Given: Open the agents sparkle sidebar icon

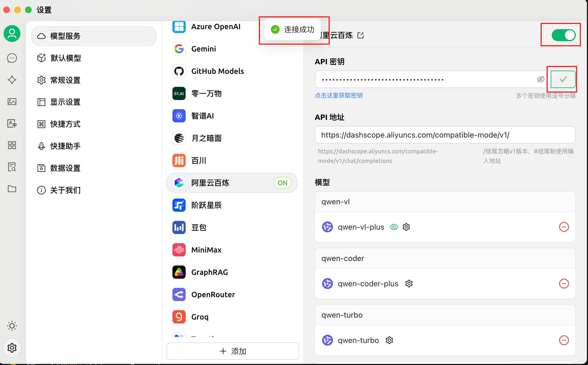Looking at the screenshot, I should [x=12, y=80].
